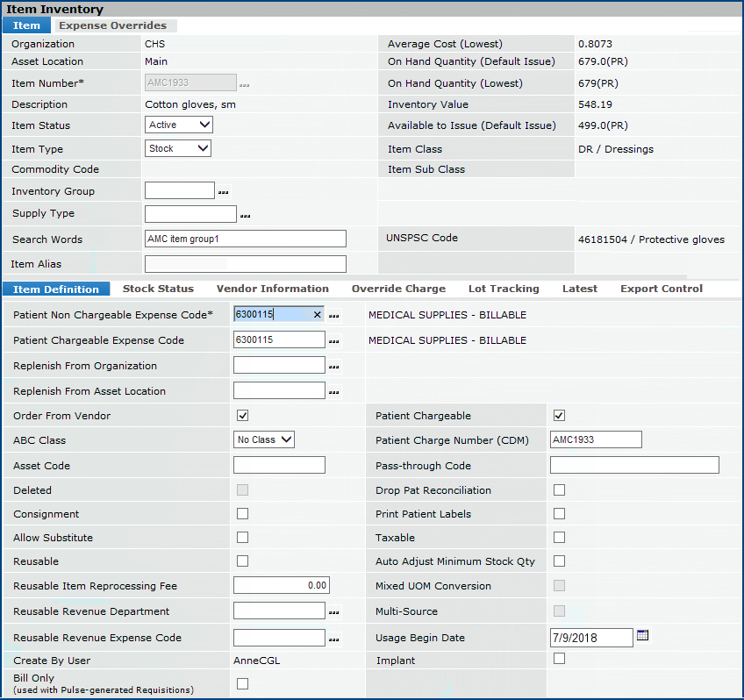This screenshot has height=700, width=744.
Task: Open Patient Non Chargeable Expense Code lookup
Action: pos(333,315)
